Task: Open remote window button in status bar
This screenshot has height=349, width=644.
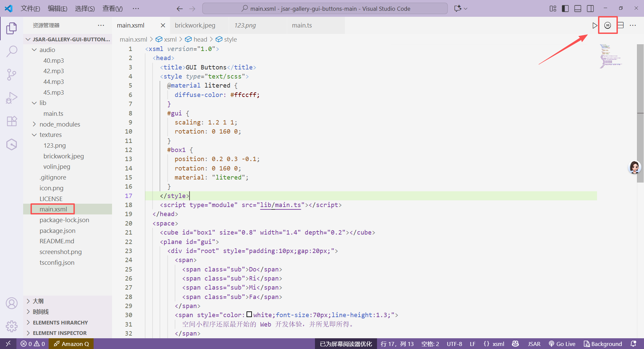Action: click(8, 344)
